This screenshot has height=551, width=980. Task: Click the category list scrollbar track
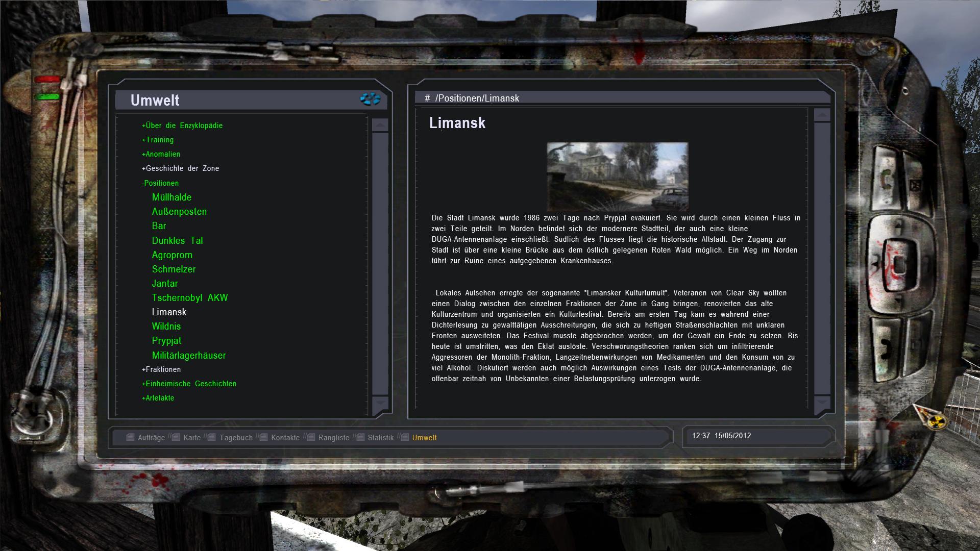click(380, 264)
